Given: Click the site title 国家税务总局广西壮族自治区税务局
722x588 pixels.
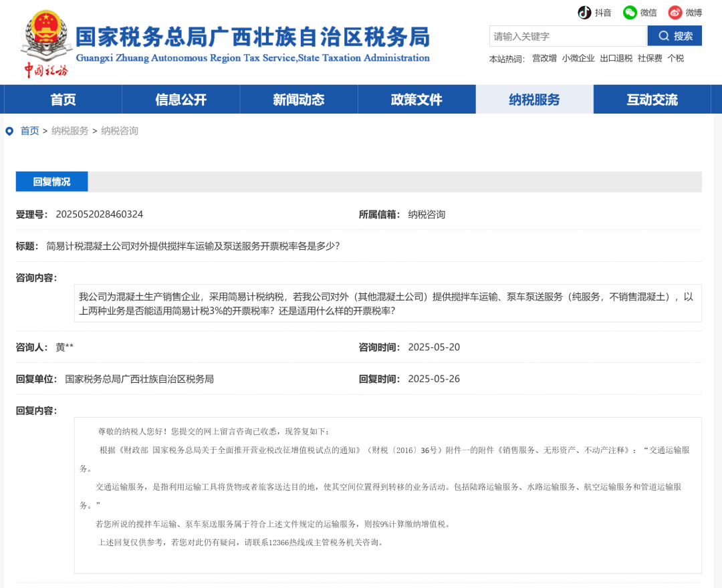Looking at the screenshot, I should pos(252,37).
